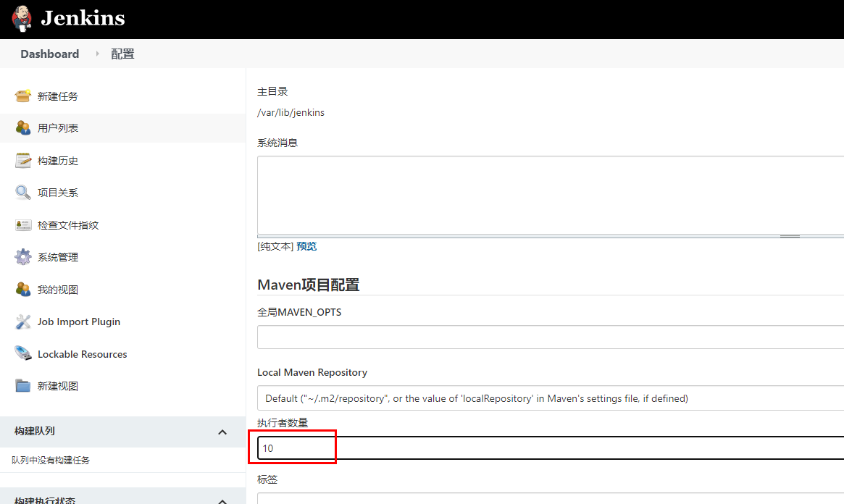Click the Jenkins title text in header

pos(83,18)
